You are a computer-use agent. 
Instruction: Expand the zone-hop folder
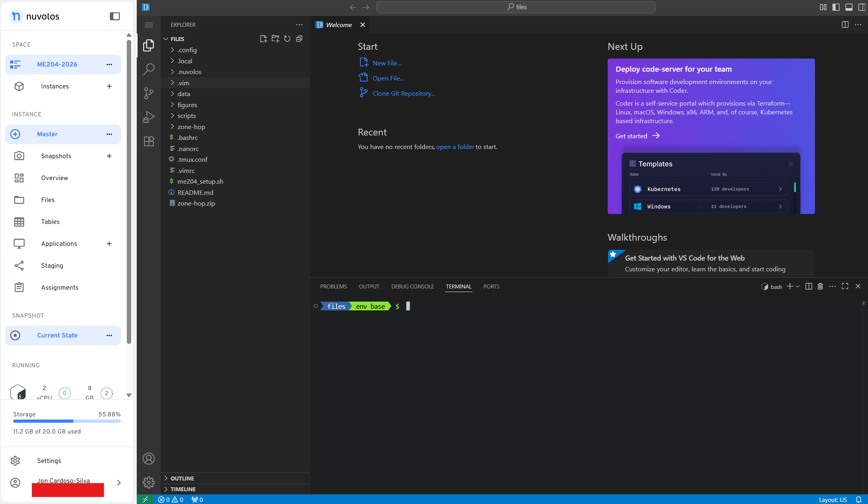point(235,127)
